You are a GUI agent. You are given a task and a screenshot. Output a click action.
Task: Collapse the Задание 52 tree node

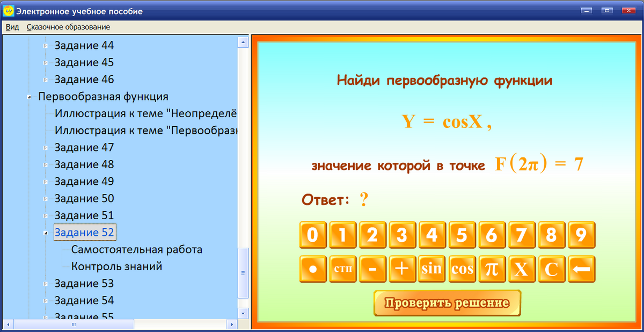point(45,233)
